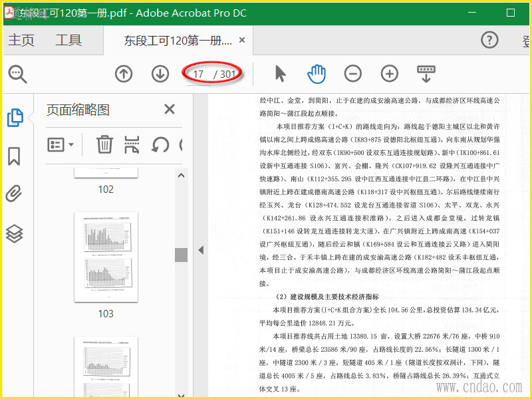Select the thumbnail above label 102
The height and width of the screenshot is (399, 532).
click(106, 173)
